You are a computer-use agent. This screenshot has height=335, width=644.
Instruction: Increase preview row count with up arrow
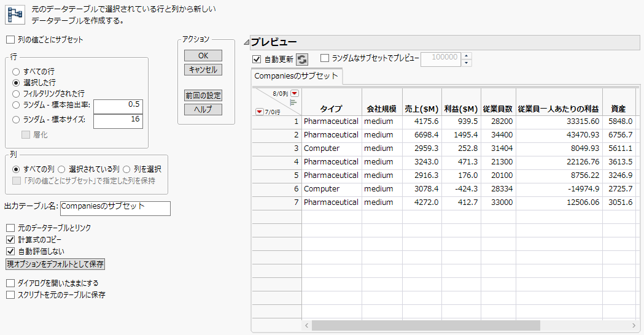click(x=467, y=56)
